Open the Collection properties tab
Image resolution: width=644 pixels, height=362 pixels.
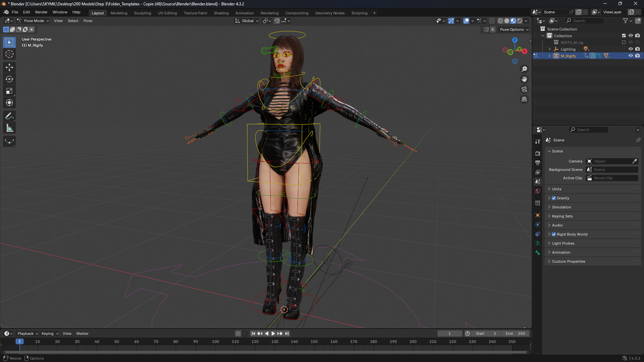[538, 203]
